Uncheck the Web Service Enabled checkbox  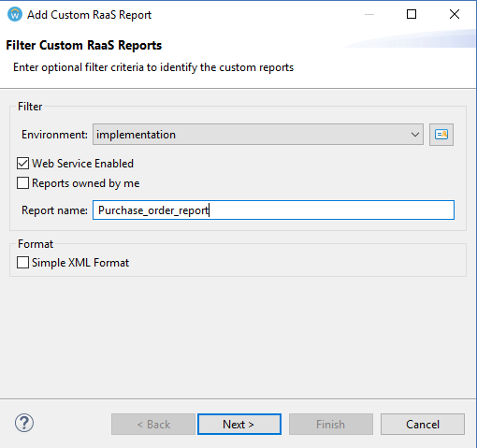pyautogui.click(x=22, y=164)
